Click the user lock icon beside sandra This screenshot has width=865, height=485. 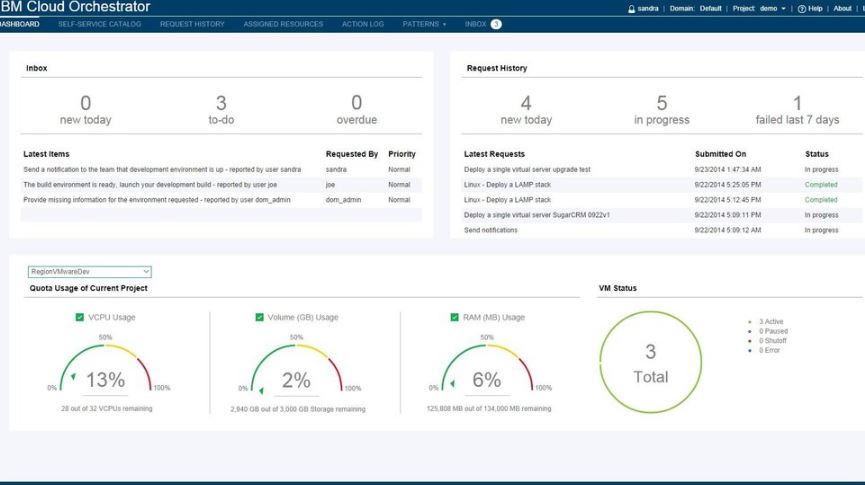pyautogui.click(x=631, y=9)
